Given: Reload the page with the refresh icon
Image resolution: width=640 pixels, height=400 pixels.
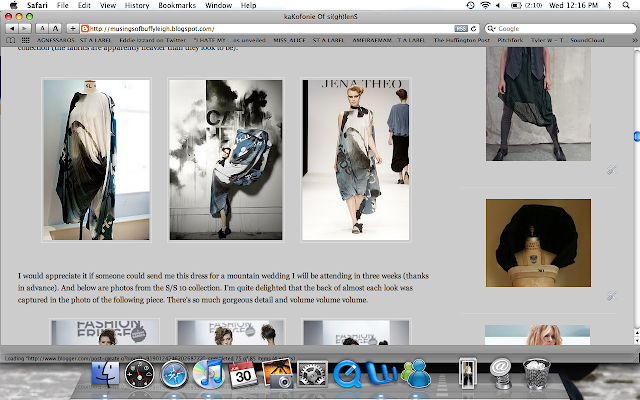Looking at the screenshot, I should (473, 29).
